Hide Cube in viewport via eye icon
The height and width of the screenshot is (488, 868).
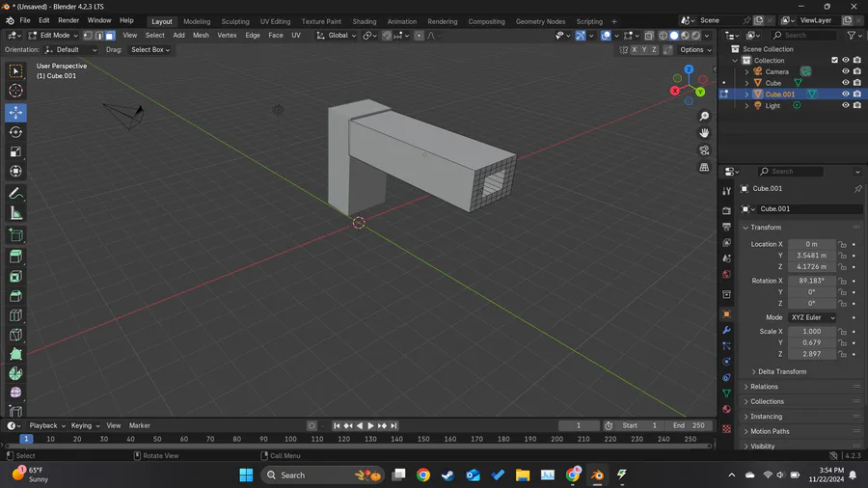pyautogui.click(x=845, y=82)
